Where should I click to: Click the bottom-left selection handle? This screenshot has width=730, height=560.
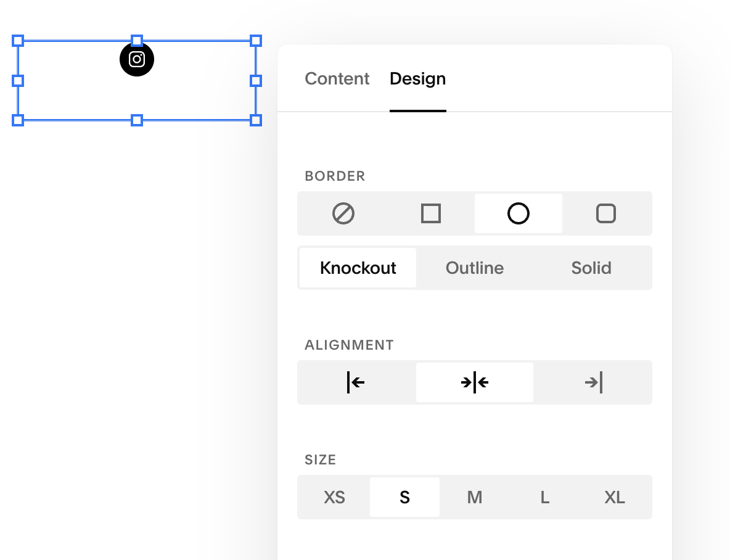click(18, 120)
